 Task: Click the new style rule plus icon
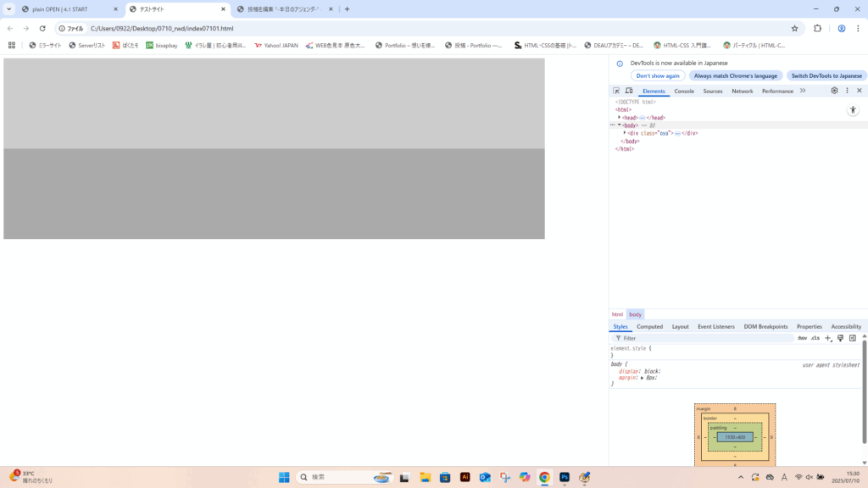(x=828, y=338)
